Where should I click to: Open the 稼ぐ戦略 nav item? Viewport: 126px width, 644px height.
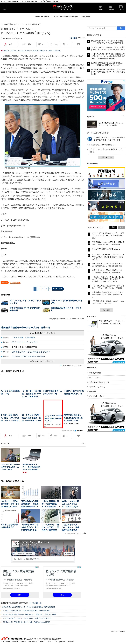pos(86,17)
